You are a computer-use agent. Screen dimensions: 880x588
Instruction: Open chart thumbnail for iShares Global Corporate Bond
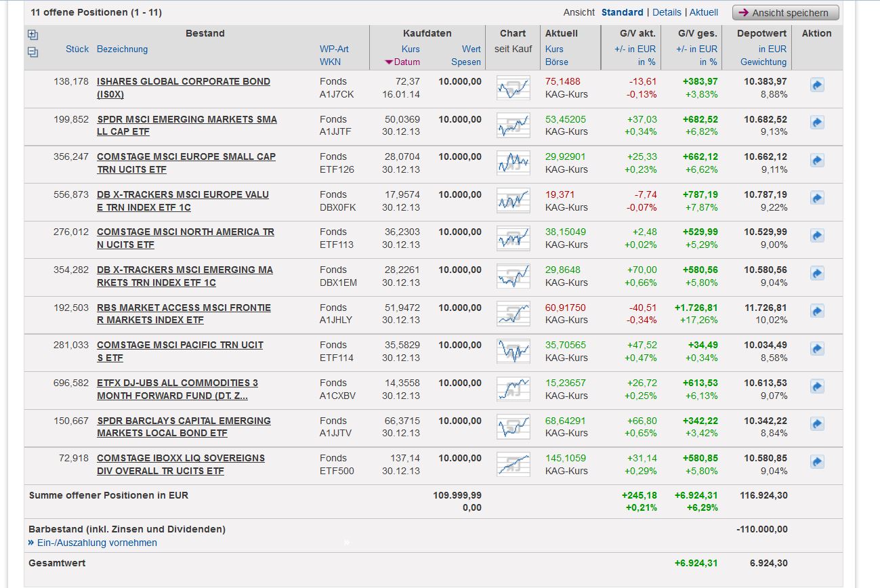coord(513,88)
